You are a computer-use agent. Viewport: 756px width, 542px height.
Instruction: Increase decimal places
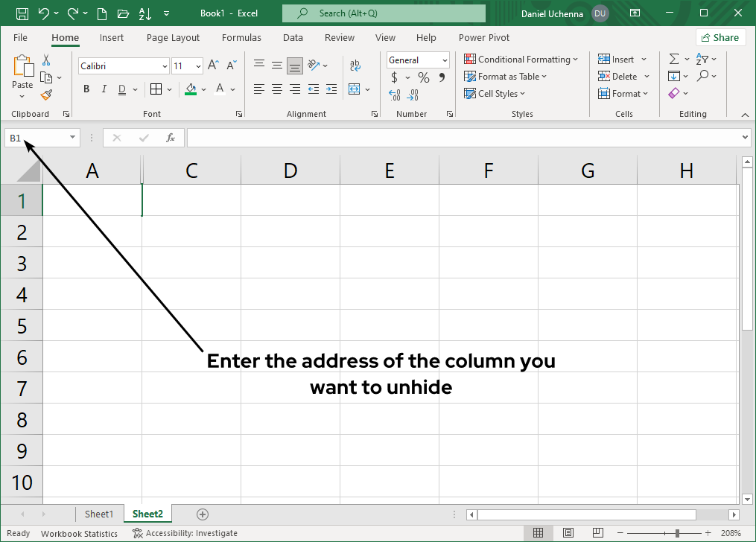pyautogui.click(x=393, y=95)
